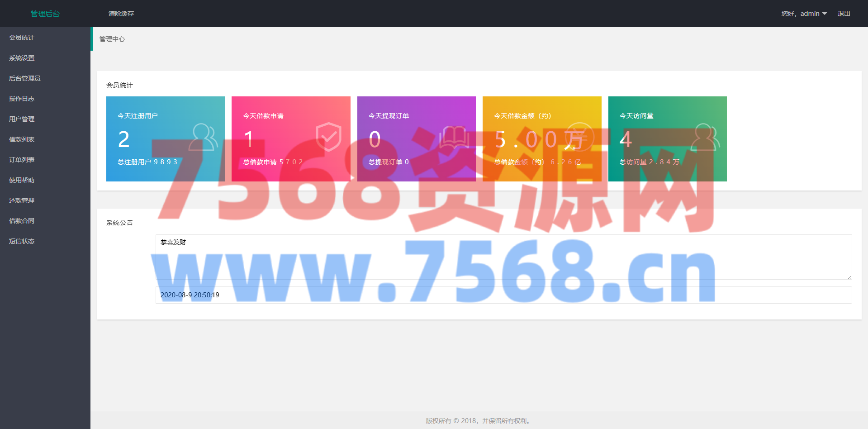Select 用户管理 in the sidebar
Viewport: 868px width, 429px height.
22,119
